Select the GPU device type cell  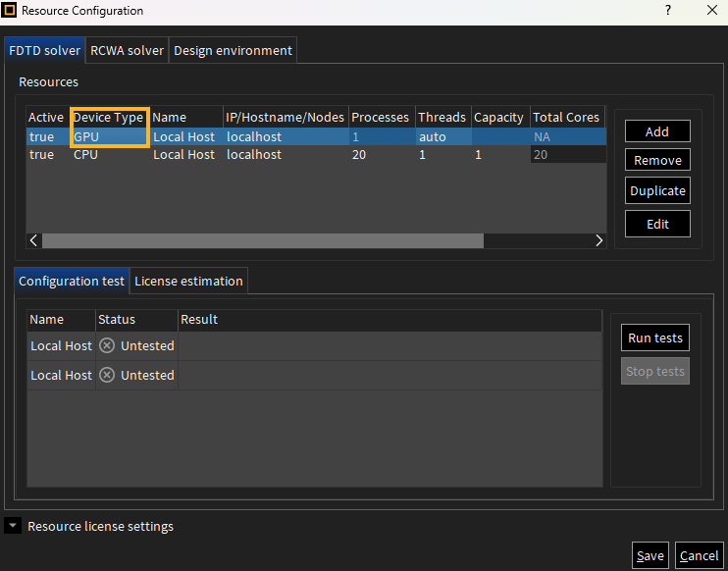coord(110,136)
